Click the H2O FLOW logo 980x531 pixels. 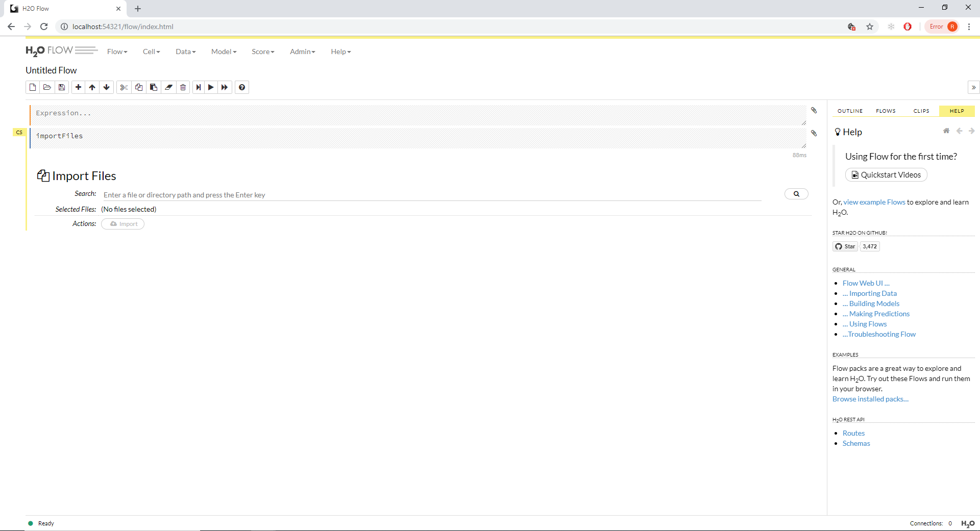pyautogui.click(x=62, y=50)
